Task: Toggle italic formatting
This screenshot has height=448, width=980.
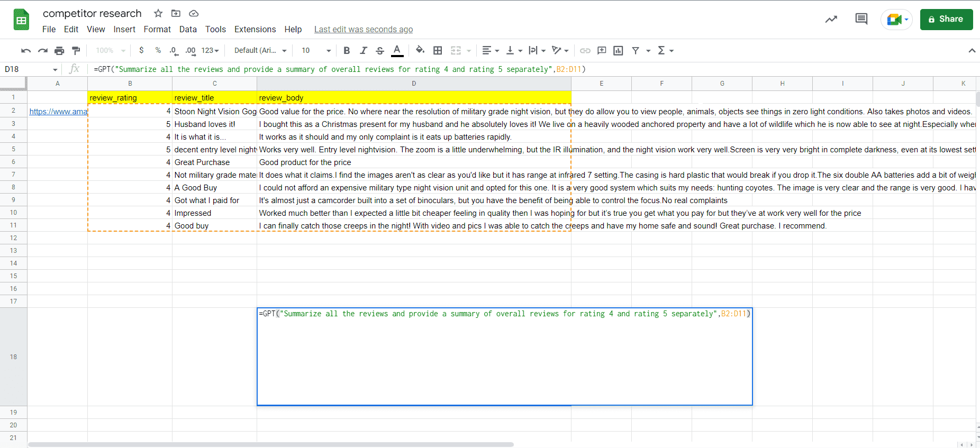Action: [364, 51]
